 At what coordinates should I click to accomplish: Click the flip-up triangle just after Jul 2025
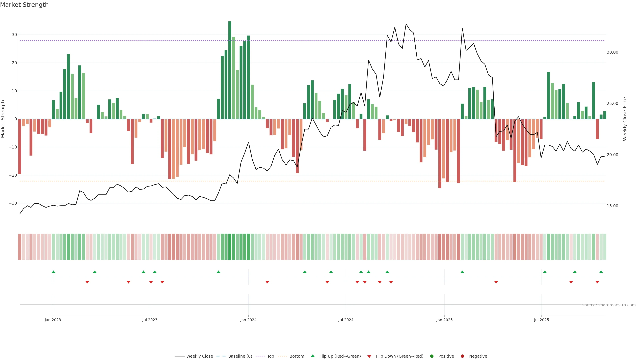click(545, 272)
